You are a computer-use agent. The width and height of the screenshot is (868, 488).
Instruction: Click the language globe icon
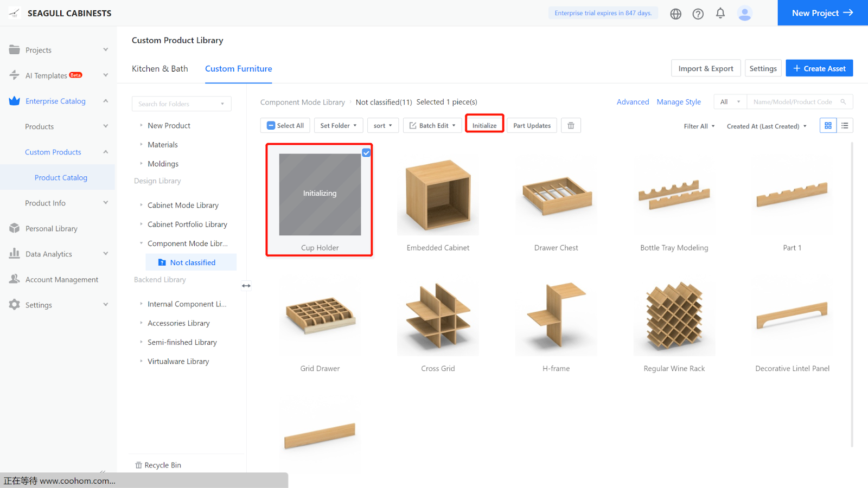click(x=675, y=14)
